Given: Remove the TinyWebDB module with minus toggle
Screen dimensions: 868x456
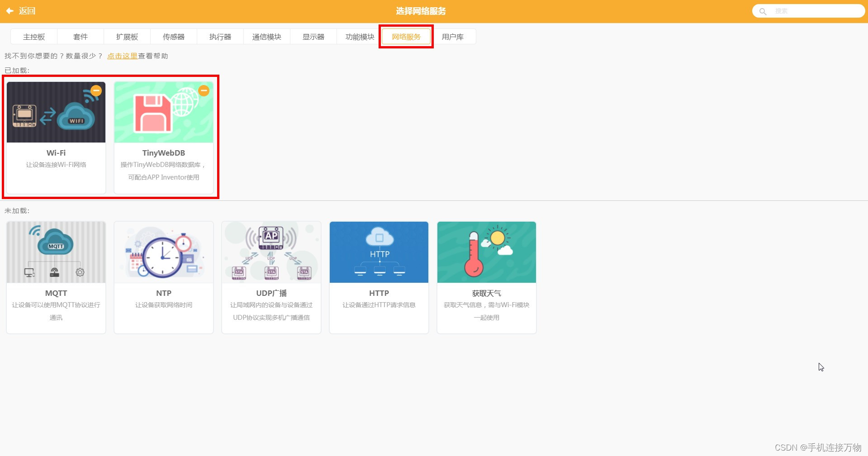Looking at the screenshot, I should point(204,90).
